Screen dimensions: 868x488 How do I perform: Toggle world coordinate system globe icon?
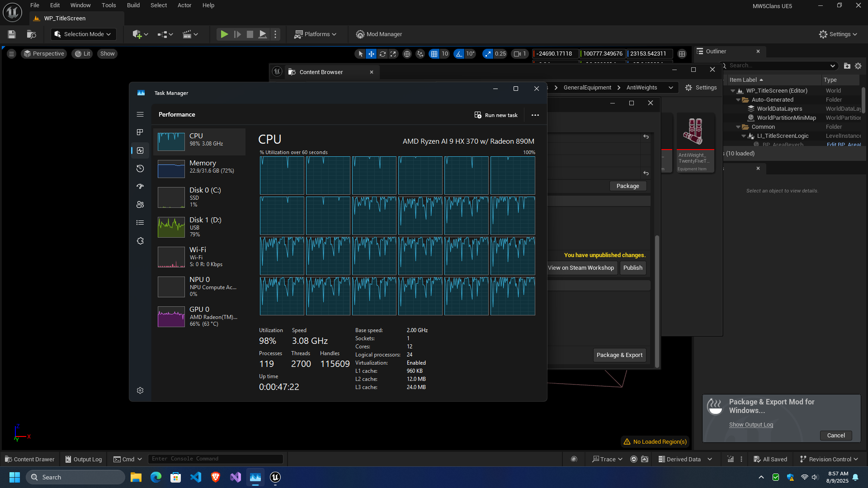coord(407,54)
